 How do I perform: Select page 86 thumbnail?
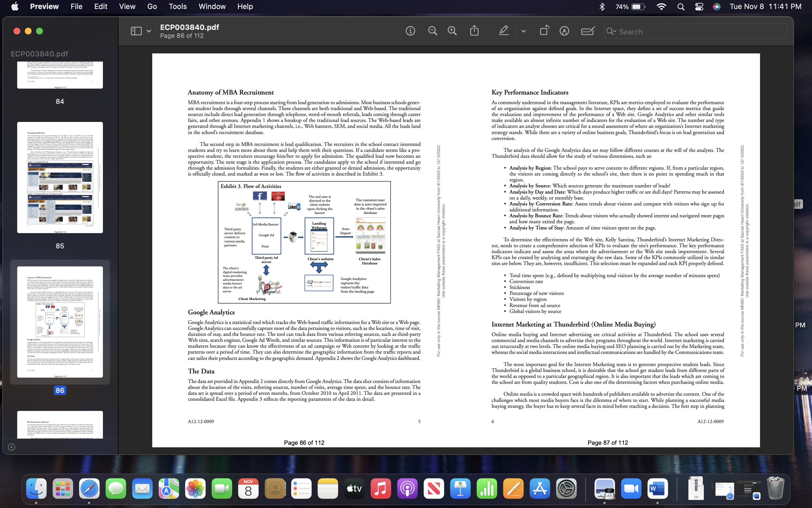pyautogui.click(x=60, y=322)
